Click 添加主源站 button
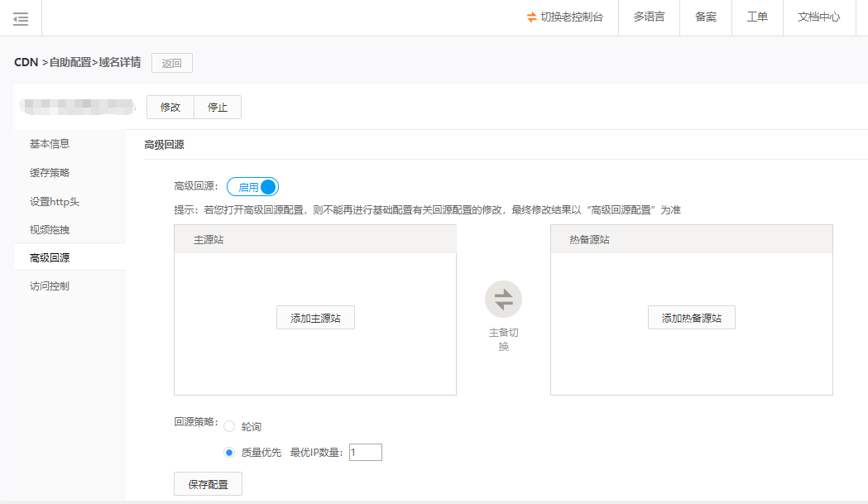 click(x=315, y=318)
